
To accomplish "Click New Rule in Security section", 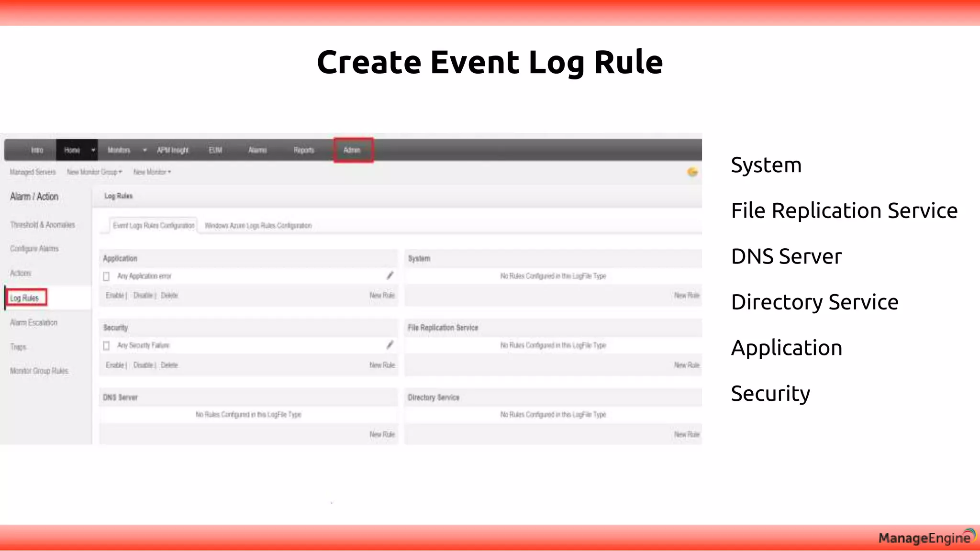I will click(x=382, y=365).
